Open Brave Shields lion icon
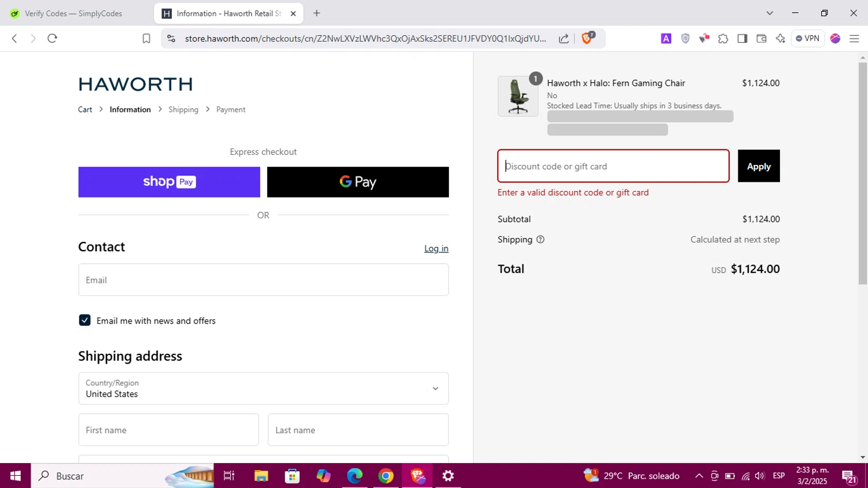Screen dimensions: 868x488 click(x=587, y=38)
